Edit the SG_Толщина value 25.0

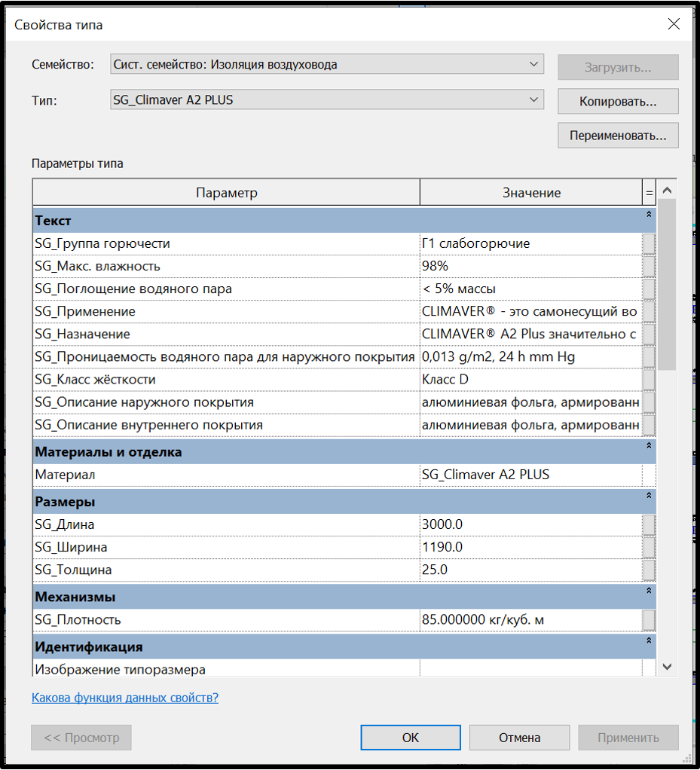pos(531,570)
